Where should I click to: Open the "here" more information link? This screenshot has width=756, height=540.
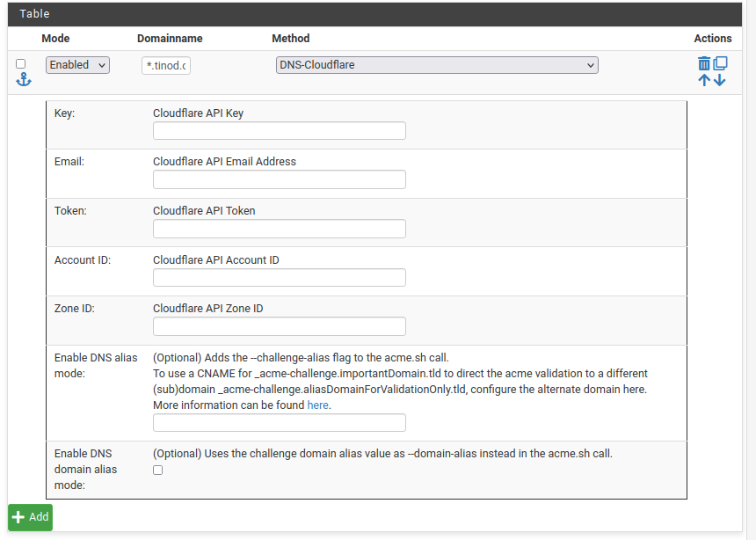(317, 405)
